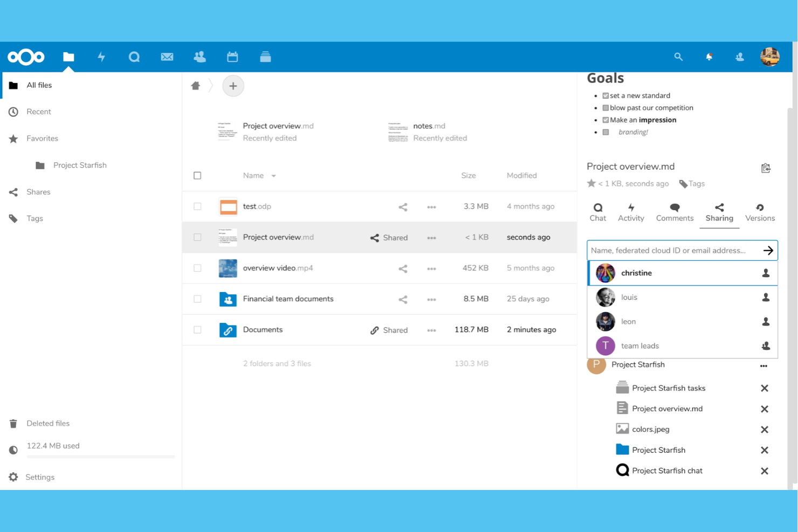Open the notifications bell
Viewport: 798px width, 532px height.
click(708, 57)
